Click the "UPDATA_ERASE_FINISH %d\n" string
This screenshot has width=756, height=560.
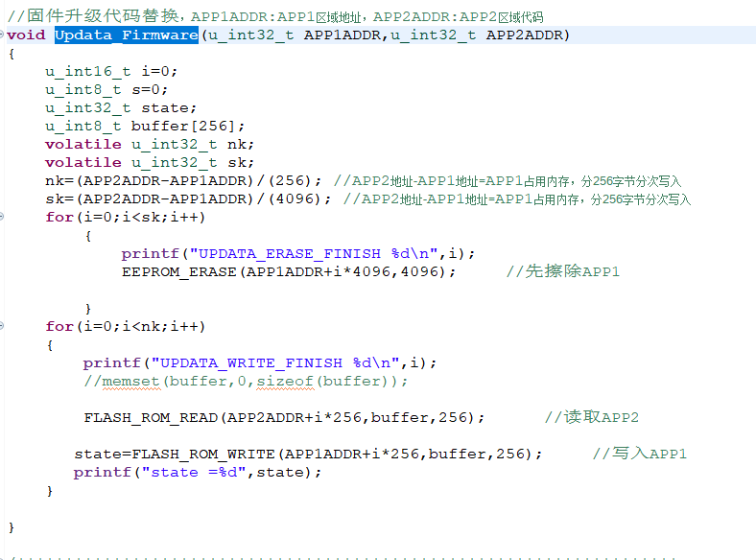[x=317, y=254]
